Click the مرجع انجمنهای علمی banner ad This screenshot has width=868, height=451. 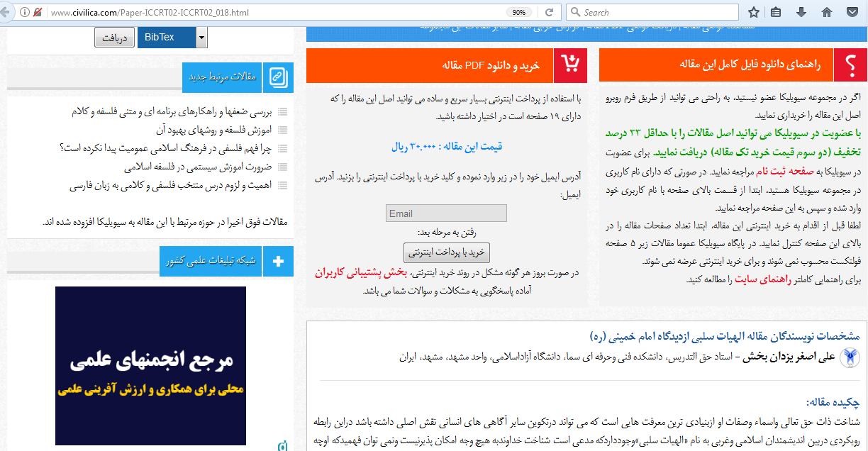[x=150, y=366]
